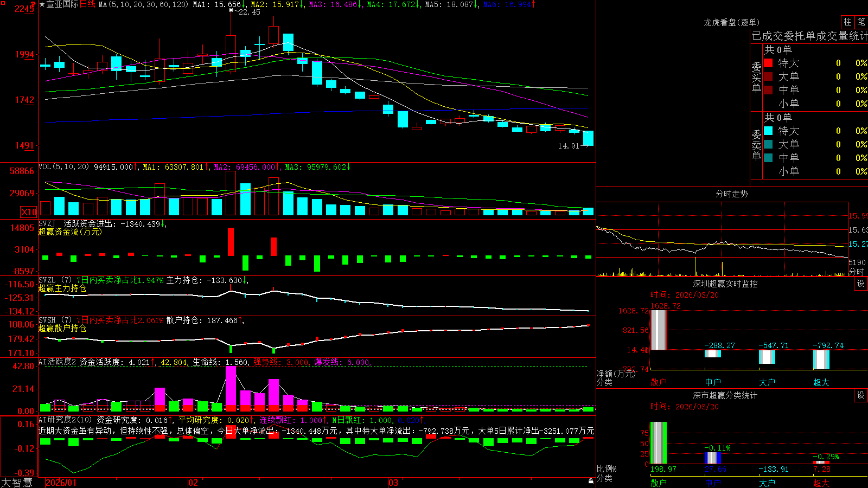Click the VOL(5,10,20) indicator label
Viewport: 868px width, 488px height.
[x=63, y=166]
